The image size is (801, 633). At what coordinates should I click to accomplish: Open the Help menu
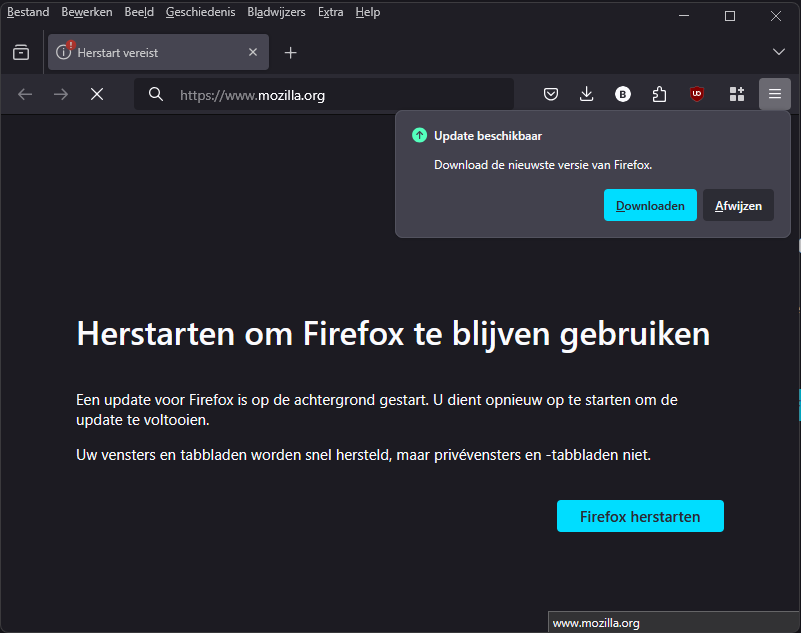coord(368,12)
